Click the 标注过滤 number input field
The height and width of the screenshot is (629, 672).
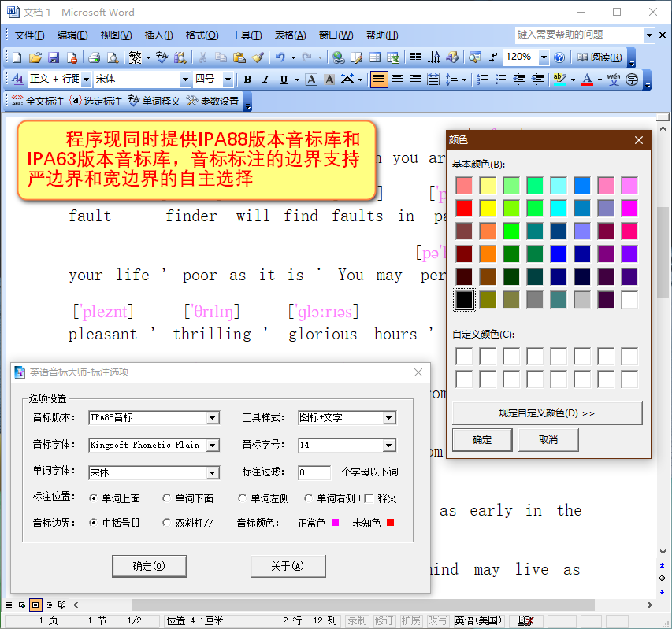(314, 472)
